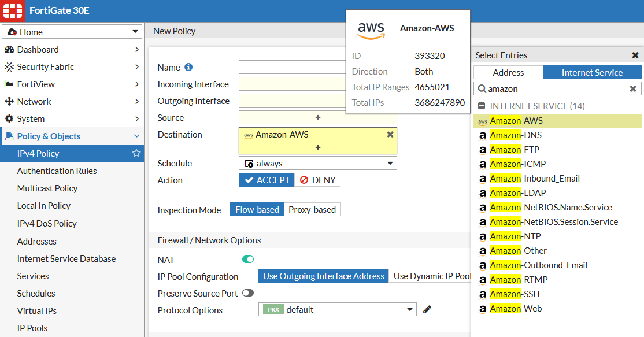Open the Schedule dropdown
The width and height of the screenshot is (644, 337).
click(317, 163)
